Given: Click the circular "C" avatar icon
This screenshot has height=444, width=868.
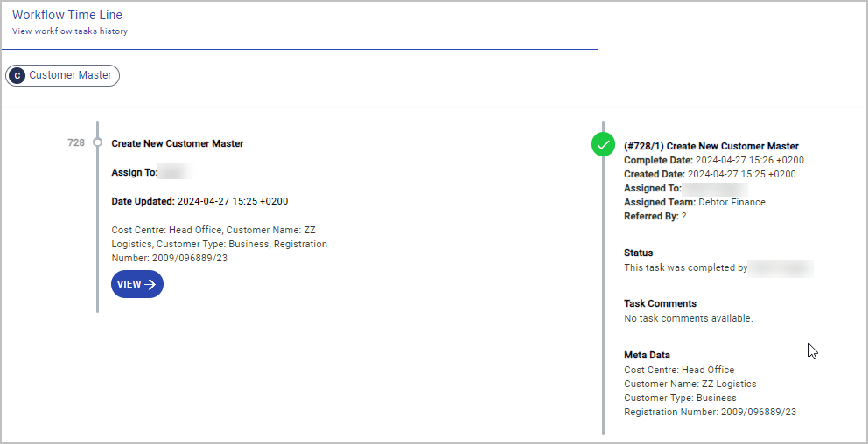Looking at the screenshot, I should (x=17, y=75).
